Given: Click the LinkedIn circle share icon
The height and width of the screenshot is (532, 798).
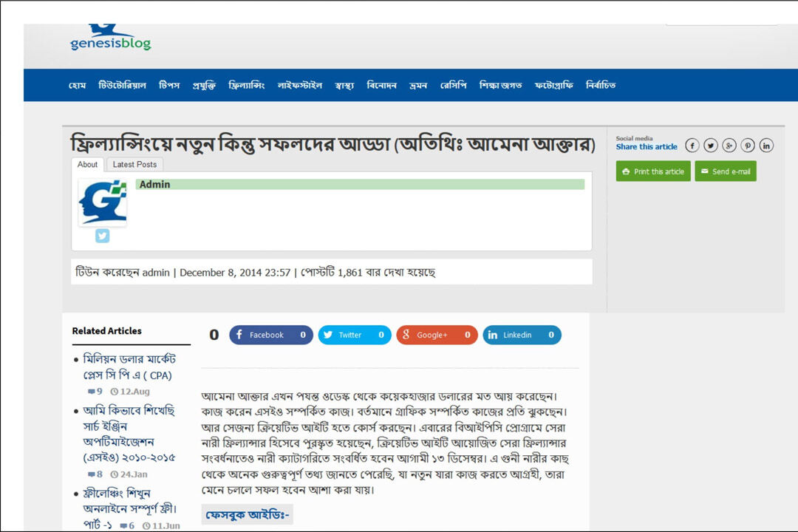Looking at the screenshot, I should pos(766,146).
